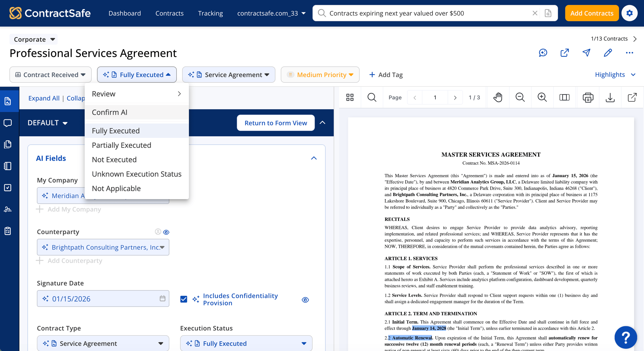Expand the Highlights dropdown
The width and height of the screenshot is (644, 351).
(x=615, y=74)
